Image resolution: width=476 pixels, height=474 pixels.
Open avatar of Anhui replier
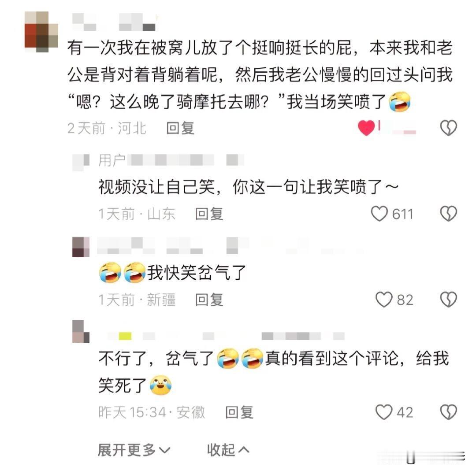pos(81,331)
